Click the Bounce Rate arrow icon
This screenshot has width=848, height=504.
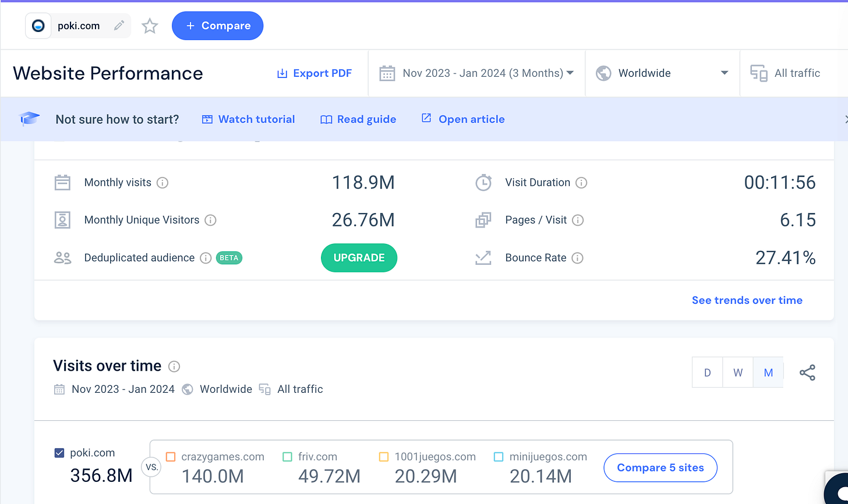(x=483, y=258)
